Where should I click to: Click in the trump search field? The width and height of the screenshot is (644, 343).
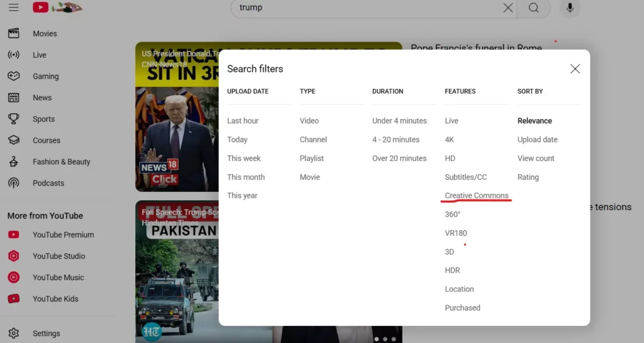[x=365, y=8]
